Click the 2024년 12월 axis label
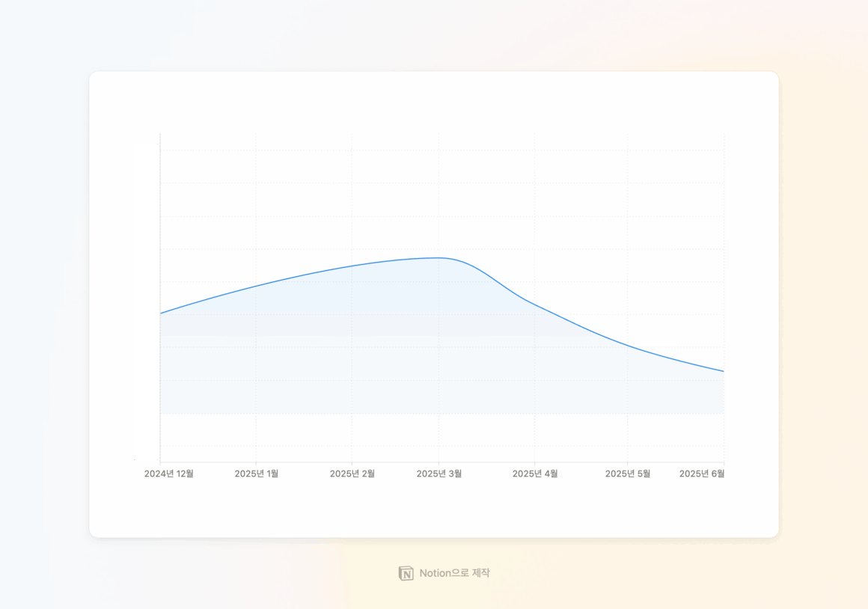The height and width of the screenshot is (609, 868). point(169,474)
